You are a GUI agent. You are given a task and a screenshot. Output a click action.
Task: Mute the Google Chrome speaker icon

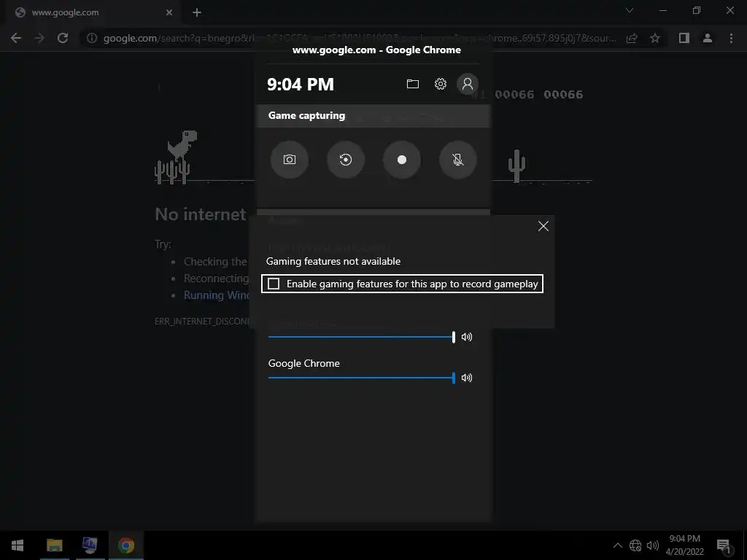(467, 378)
